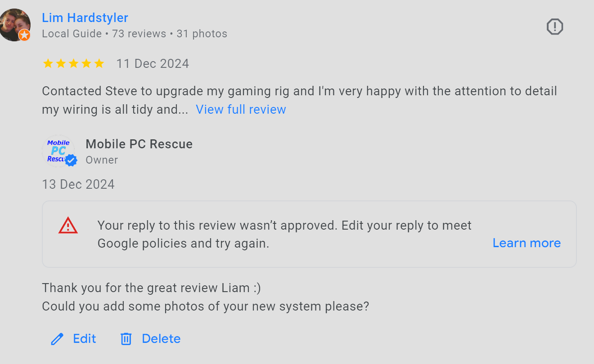Open the Learn more link
Viewport: 594px width, 364px height.
tap(526, 243)
